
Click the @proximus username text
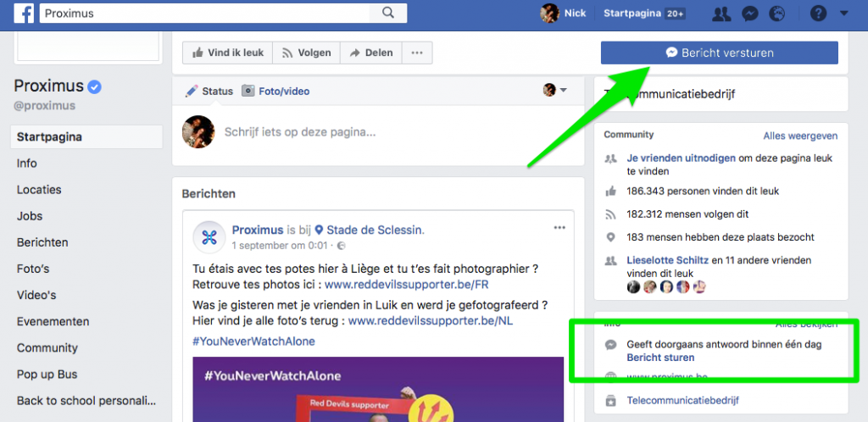44,106
